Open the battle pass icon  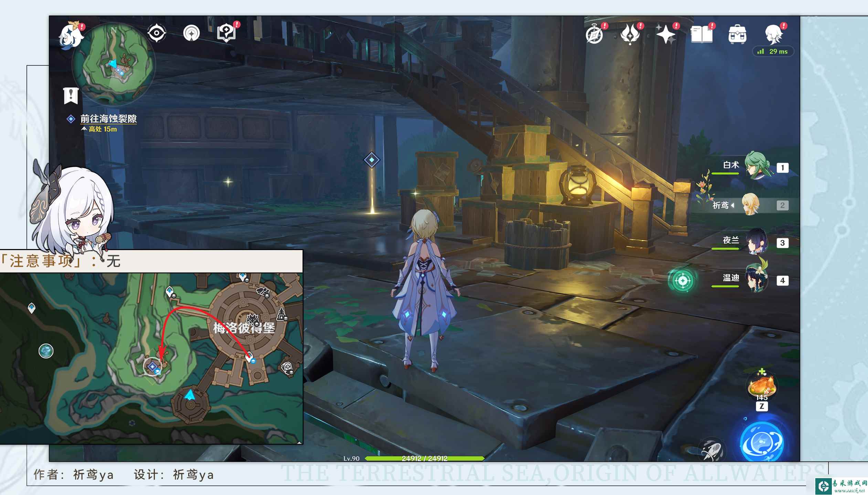click(631, 34)
